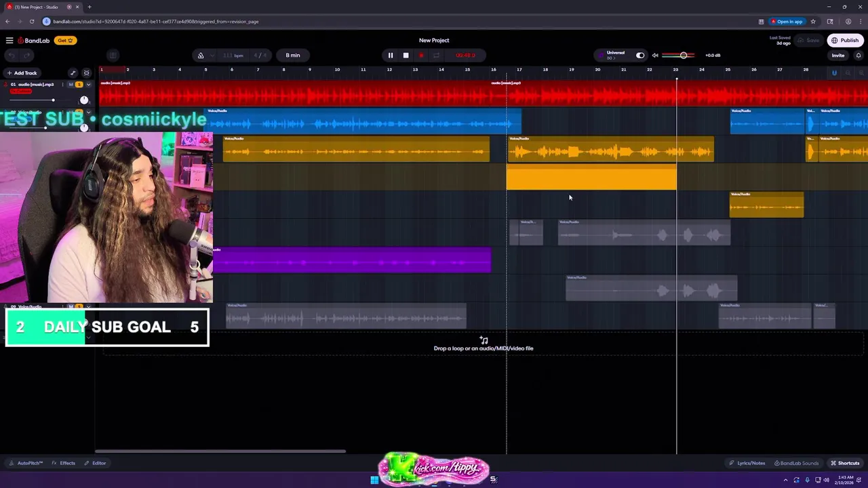The width and height of the screenshot is (868, 488).
Task: Open the BandLab hamburger menu
Action: tap(9, 41)
